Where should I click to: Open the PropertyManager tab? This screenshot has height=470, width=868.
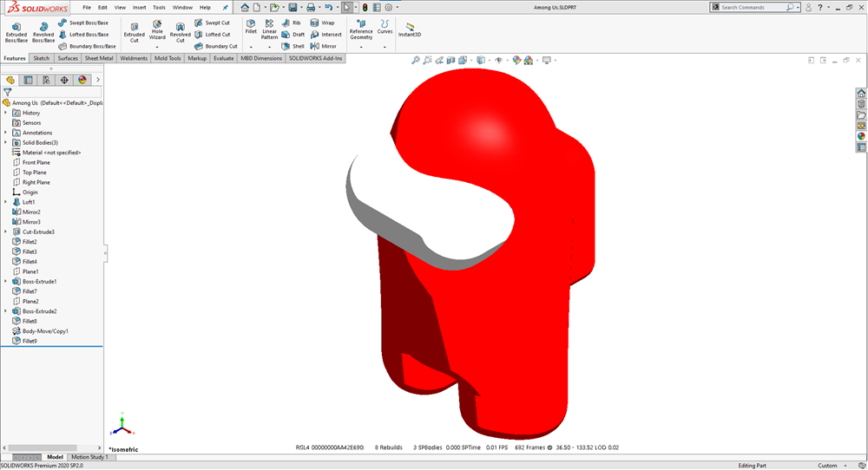click(x=29, y=80)
